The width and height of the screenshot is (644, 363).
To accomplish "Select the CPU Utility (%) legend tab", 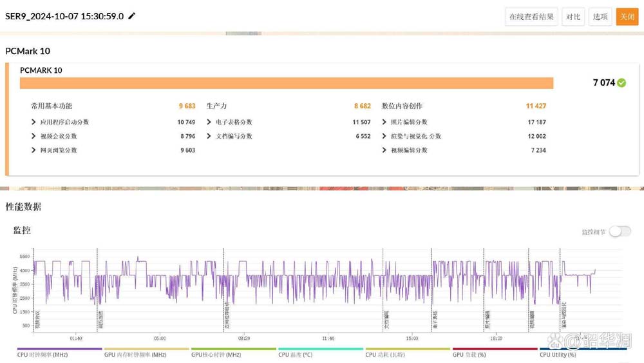I will [583, 353].
